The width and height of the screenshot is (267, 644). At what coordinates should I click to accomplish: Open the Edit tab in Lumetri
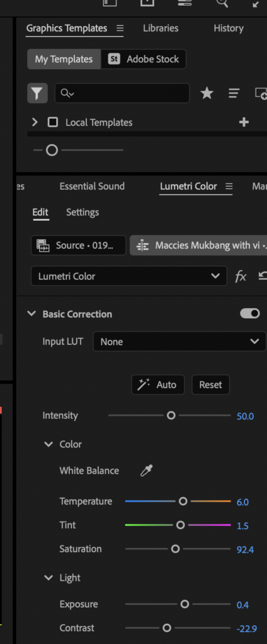tap(40, 213)
